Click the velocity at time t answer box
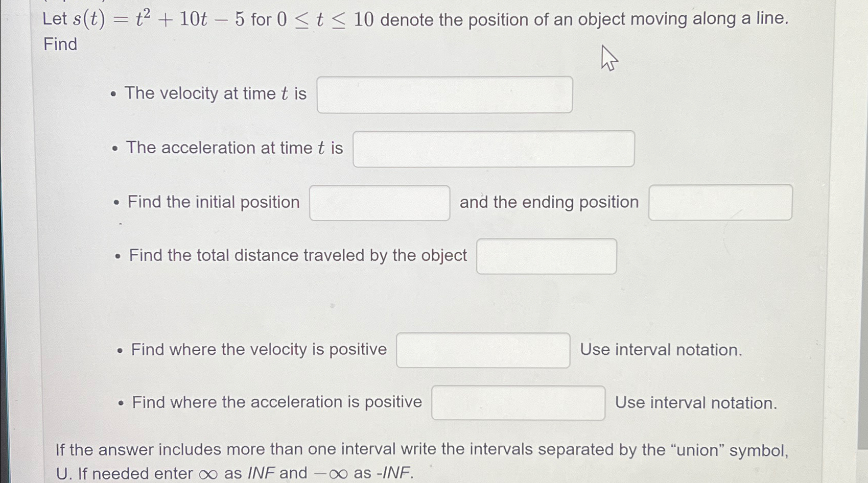 (444, 94)
